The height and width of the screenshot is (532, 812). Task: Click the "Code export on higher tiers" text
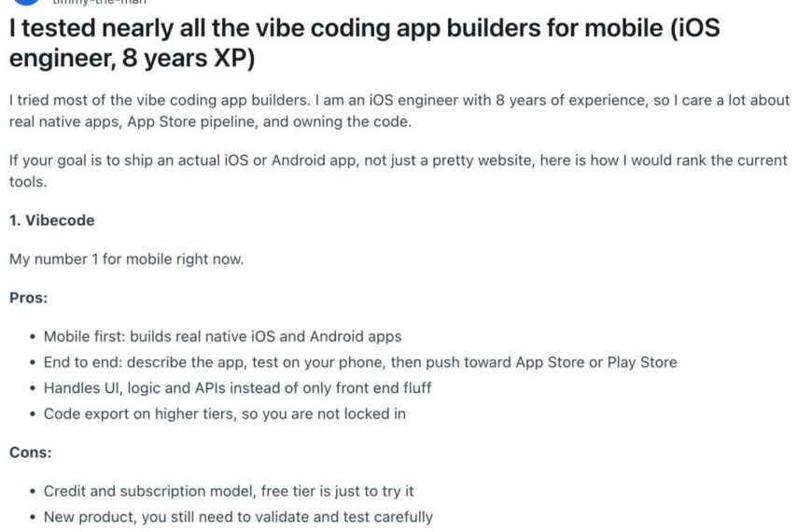(224, 413)
